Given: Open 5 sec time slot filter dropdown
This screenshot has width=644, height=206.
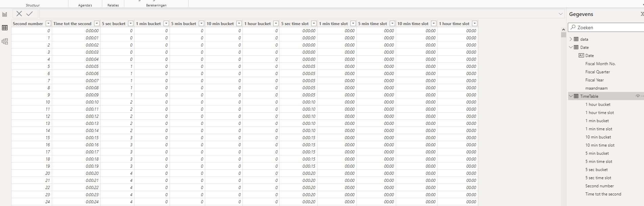Looking at the screenshot, I should pyautogui.click(x=314, y=23).
